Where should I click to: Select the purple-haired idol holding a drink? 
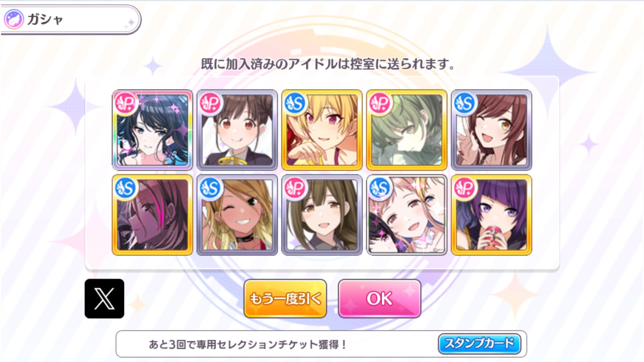[491, 215]
